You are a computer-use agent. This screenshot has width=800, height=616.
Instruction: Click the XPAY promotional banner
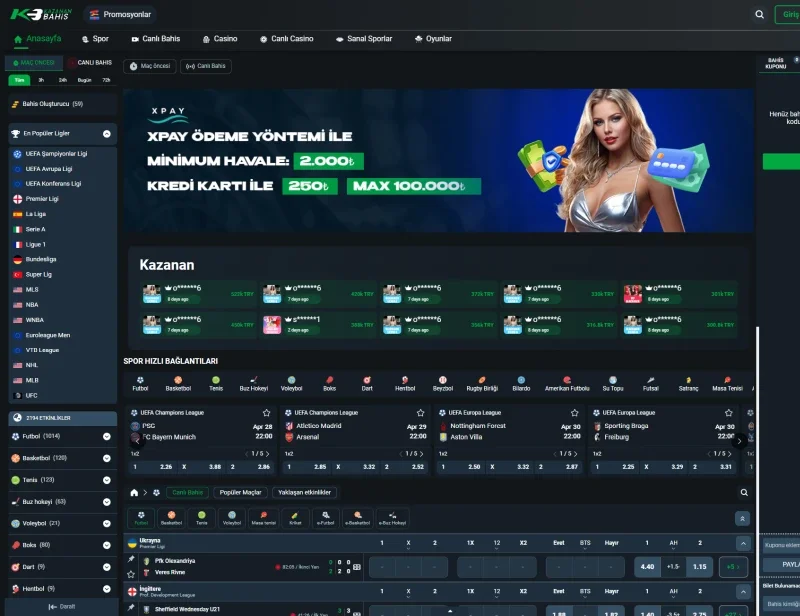click(438, 161)
